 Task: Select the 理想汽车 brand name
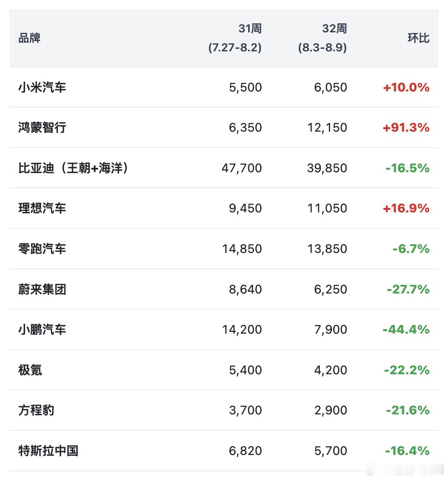42,208
